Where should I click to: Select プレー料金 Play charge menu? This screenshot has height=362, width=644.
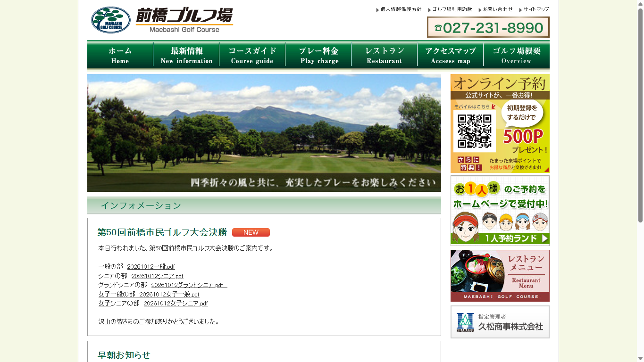point(318,55)
